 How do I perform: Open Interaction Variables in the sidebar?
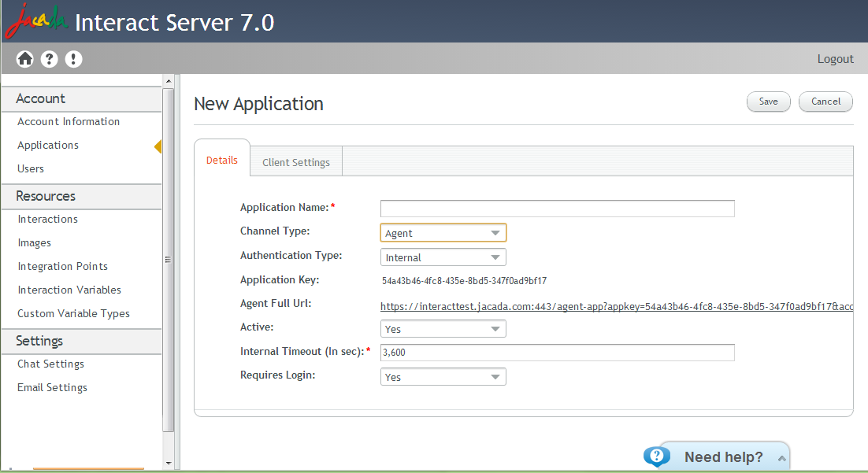[x=69, y=290]
